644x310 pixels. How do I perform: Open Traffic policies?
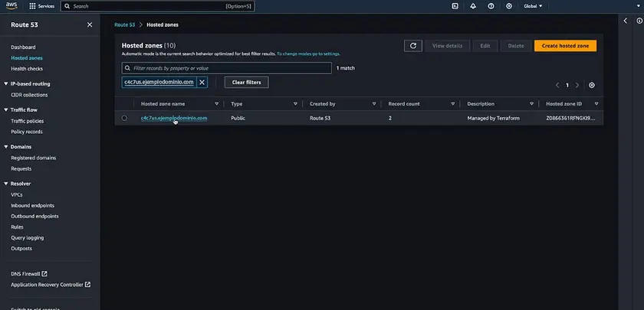point(27,121)
